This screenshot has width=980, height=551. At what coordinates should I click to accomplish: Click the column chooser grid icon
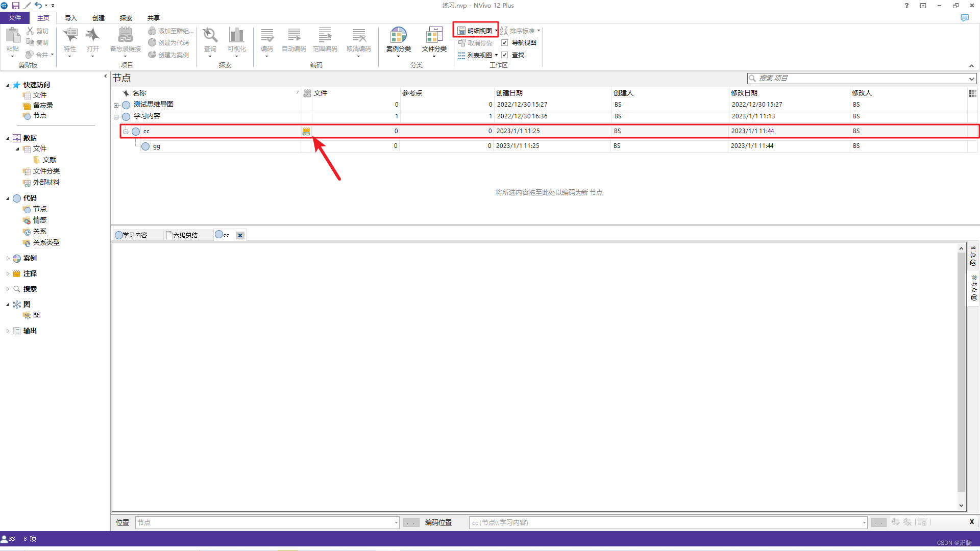pos(972,93)
